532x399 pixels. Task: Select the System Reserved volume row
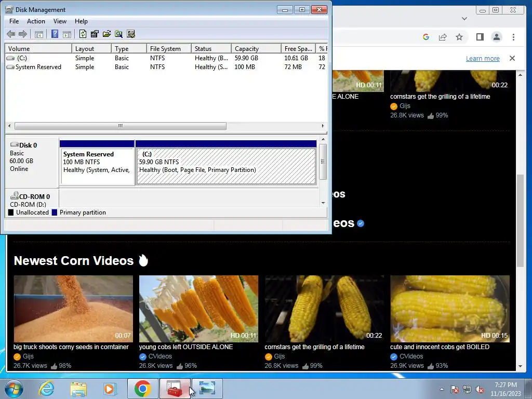166,67
